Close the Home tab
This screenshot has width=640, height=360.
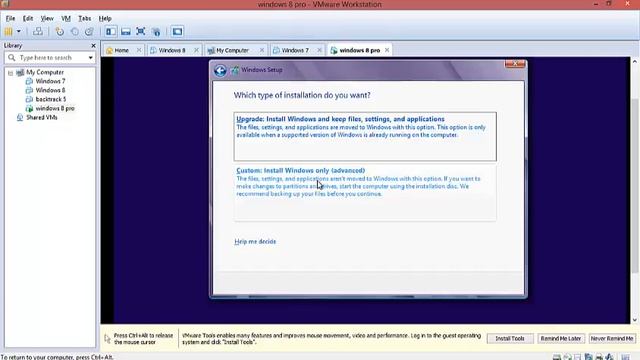[x=139, y=50]
